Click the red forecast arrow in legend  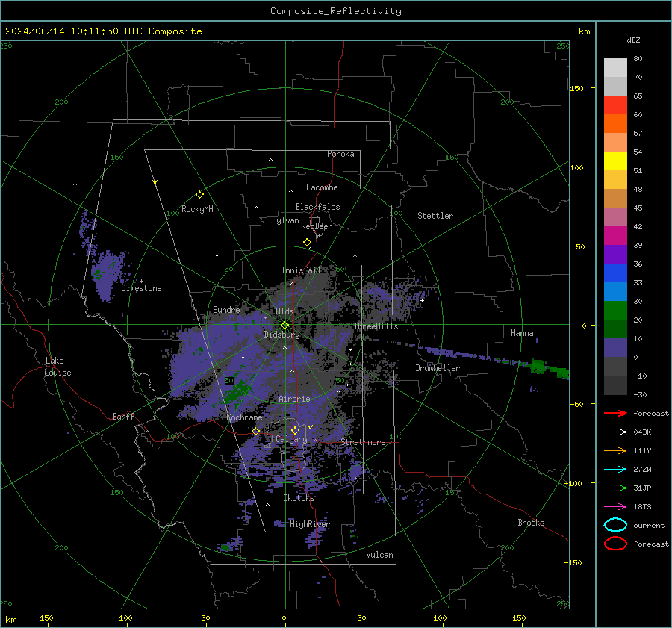click(615, 413)
